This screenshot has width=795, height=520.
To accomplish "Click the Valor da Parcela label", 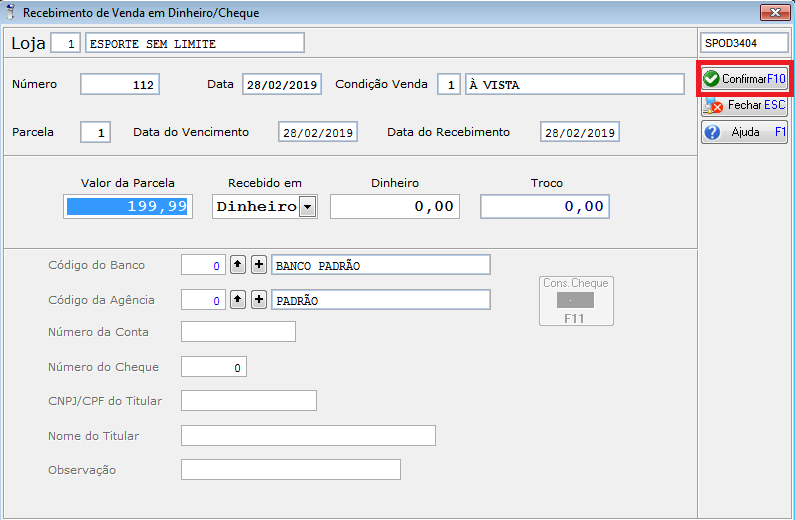I will click(x=128, y=183).
